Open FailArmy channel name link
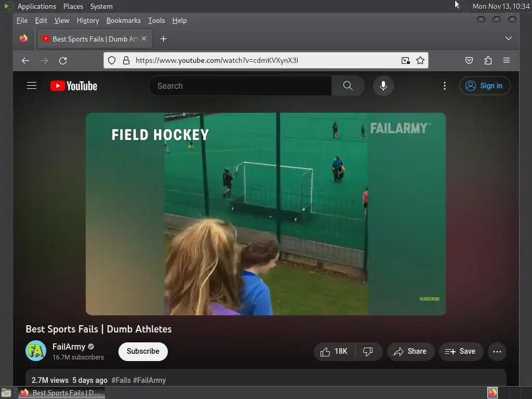This screenshot has width=532, height=399. (x=69, y=347)
